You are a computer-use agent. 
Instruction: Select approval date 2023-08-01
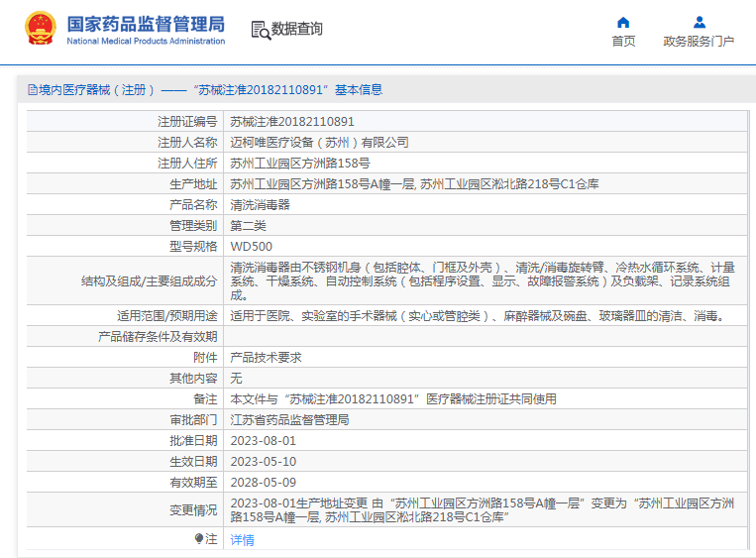pyautogui.click(x=264, y=441)
